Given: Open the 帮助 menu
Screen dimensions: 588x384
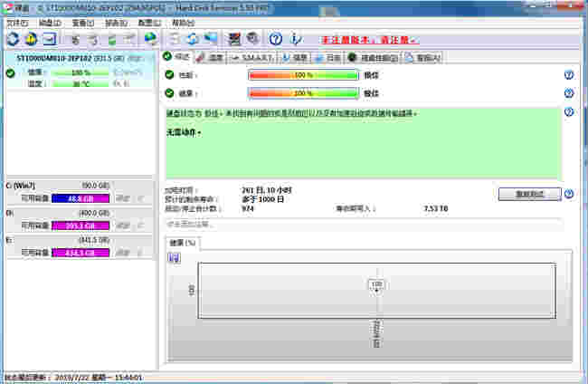Looking at the screenshot, I should [x=183, y=24].
